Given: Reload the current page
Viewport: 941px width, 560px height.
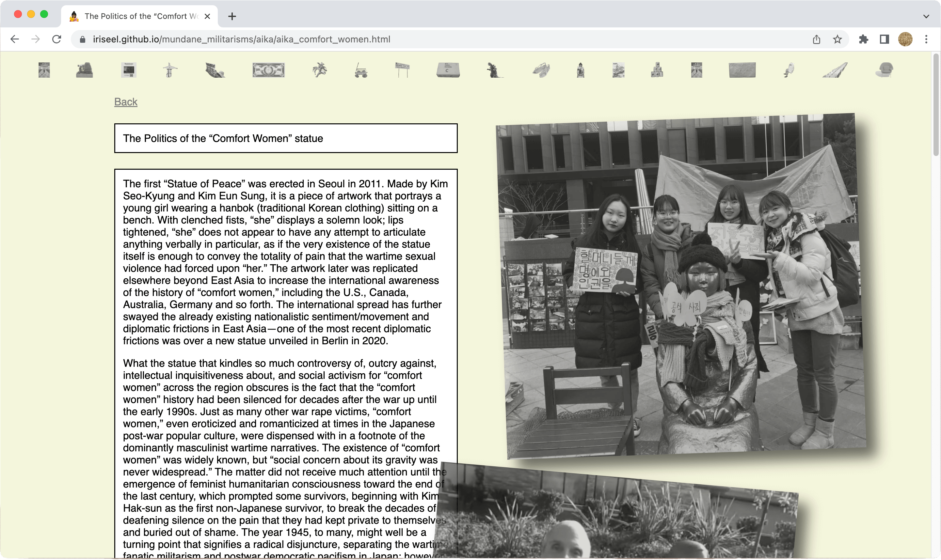Looking at the screenshot, I should tap(56, 39).
